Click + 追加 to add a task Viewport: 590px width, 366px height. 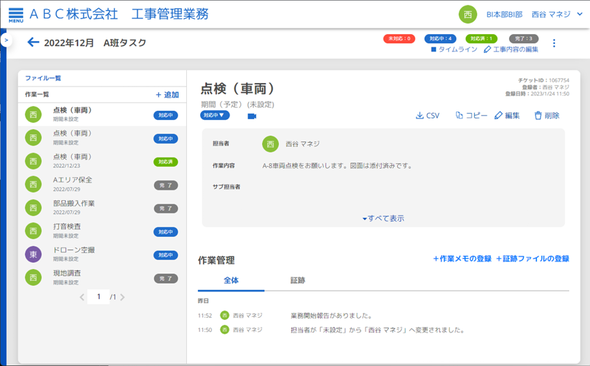click(167, 95)
